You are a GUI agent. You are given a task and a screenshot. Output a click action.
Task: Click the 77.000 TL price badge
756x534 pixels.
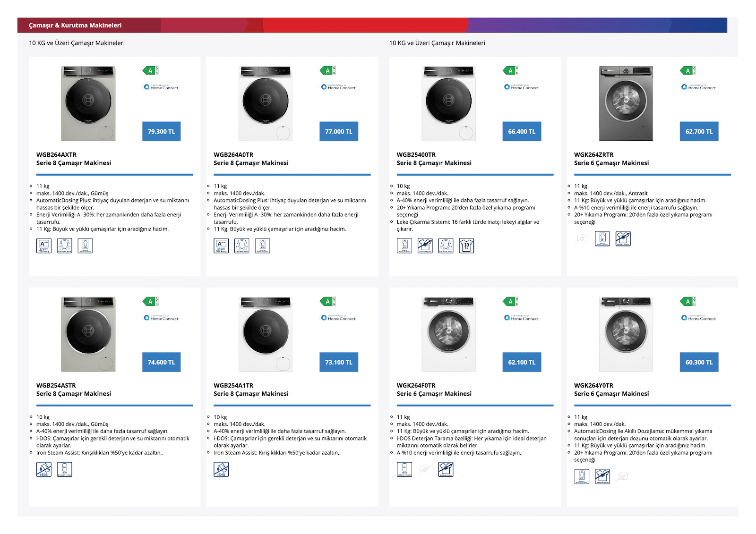339,131
